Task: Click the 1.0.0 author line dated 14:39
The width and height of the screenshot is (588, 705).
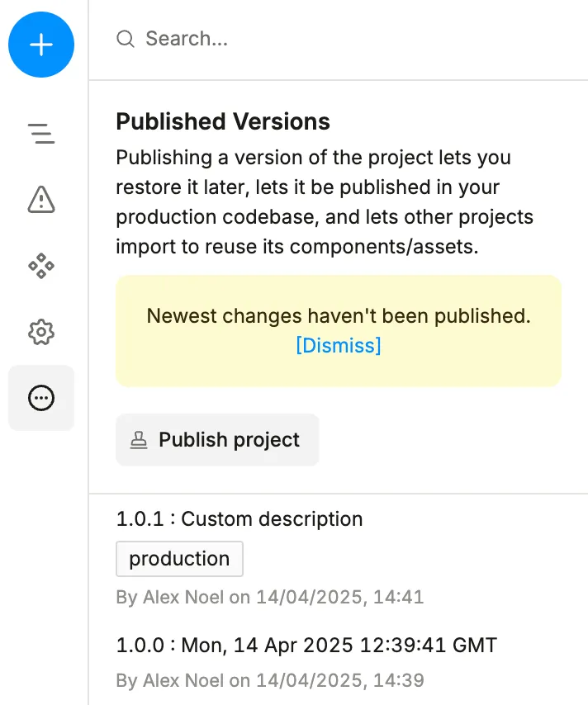Action: pos(270,680)
